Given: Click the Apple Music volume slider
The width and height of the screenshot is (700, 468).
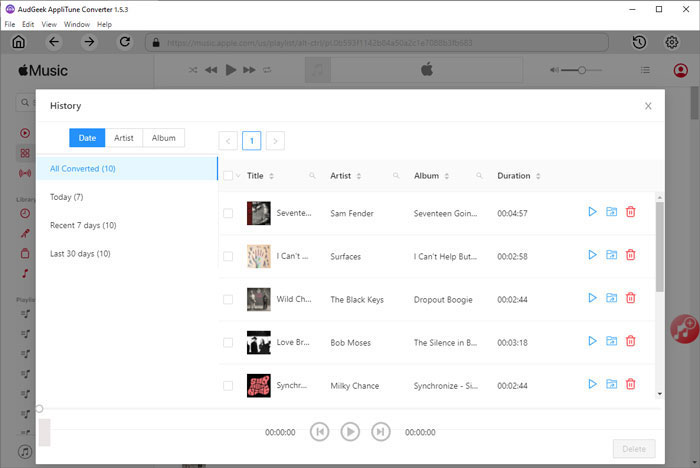Looking at the screenshot, I should point(582,70).
